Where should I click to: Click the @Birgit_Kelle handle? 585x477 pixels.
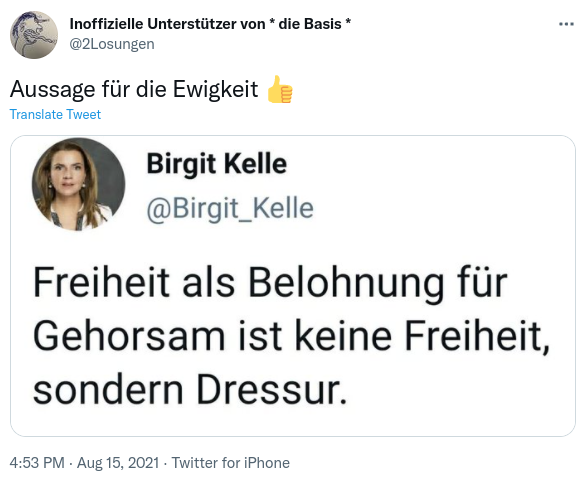tap(230, 208)
